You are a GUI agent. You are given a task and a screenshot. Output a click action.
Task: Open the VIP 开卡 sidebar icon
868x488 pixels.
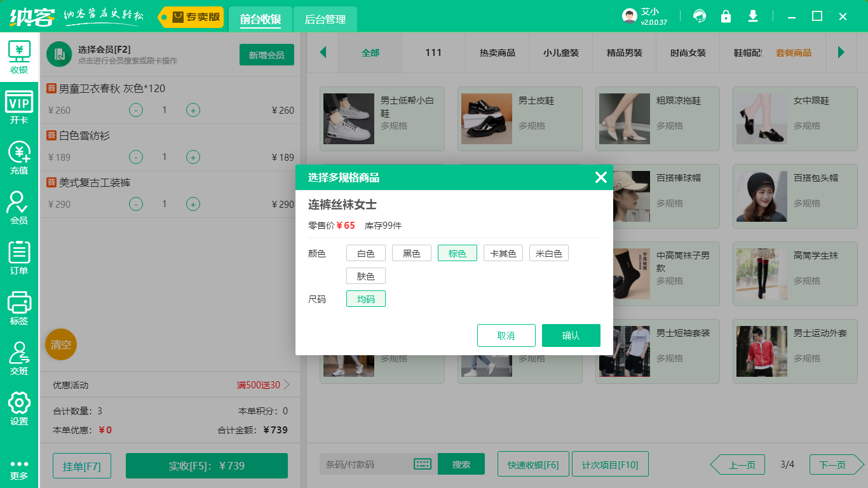click(x=19, y=107)
